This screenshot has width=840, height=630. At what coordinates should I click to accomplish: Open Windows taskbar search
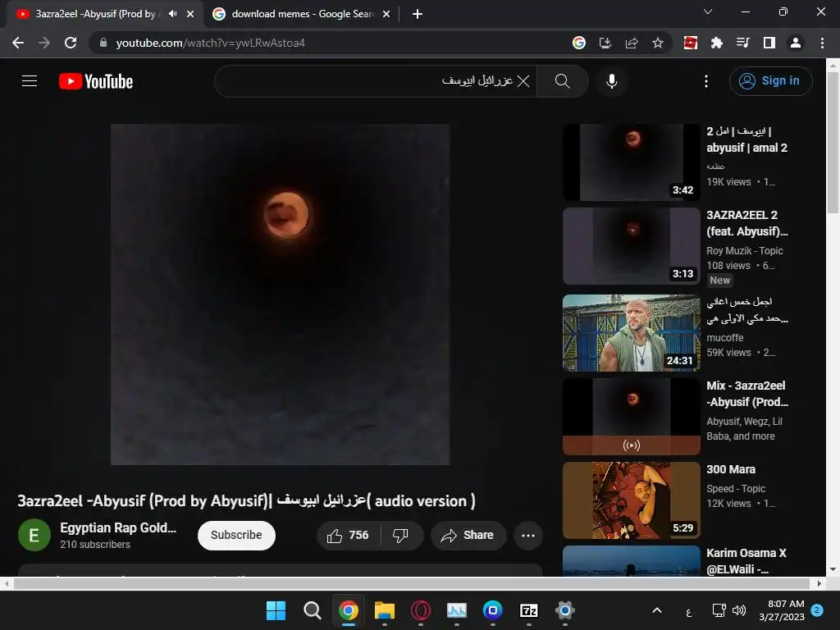[x=312, y=610]
